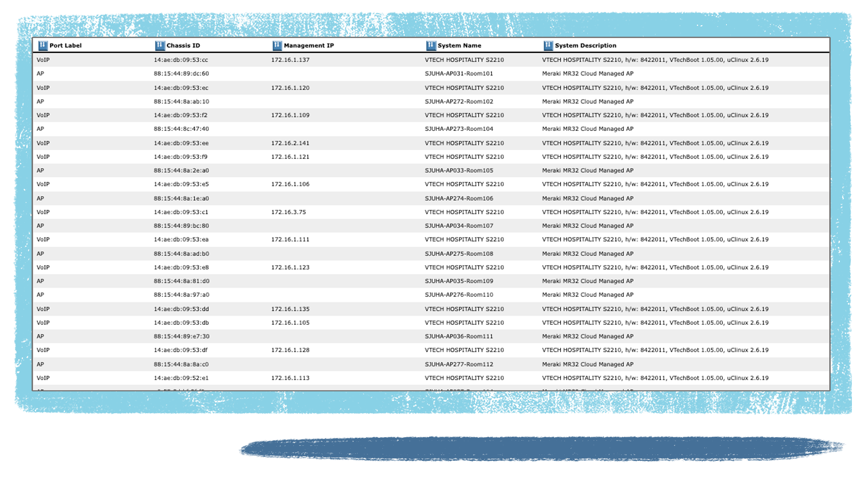This screenshot has height=478, width=868.
Task: Select chassis ID 14:ae:db:09:53:e8
Action: (x=181, y=267)
